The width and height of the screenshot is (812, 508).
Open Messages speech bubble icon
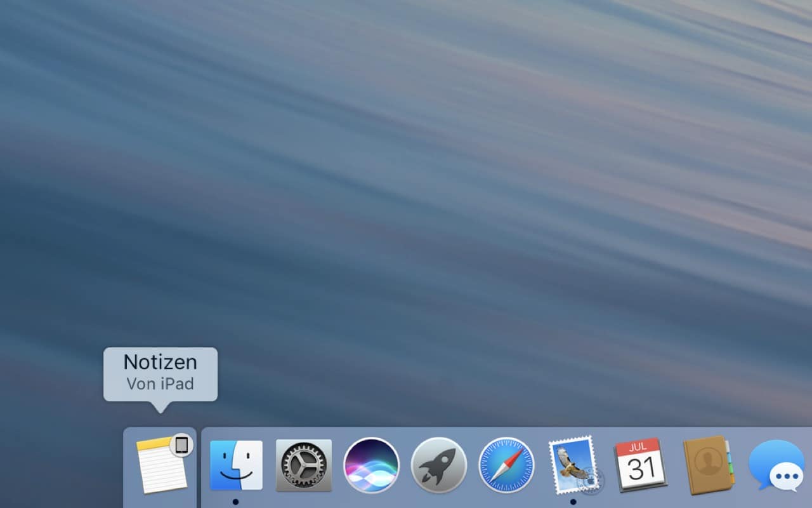pos(777,465)
